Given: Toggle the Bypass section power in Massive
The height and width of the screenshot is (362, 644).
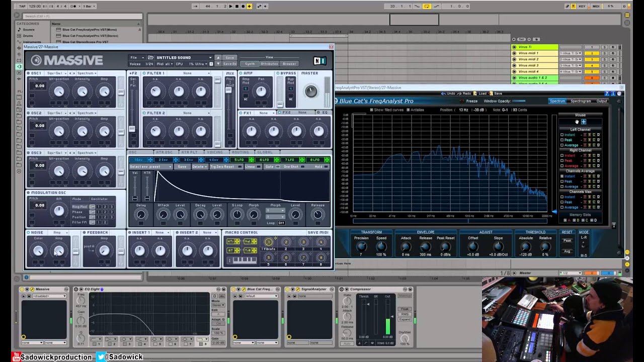Looking at the screenshot, I should (278, 73).
